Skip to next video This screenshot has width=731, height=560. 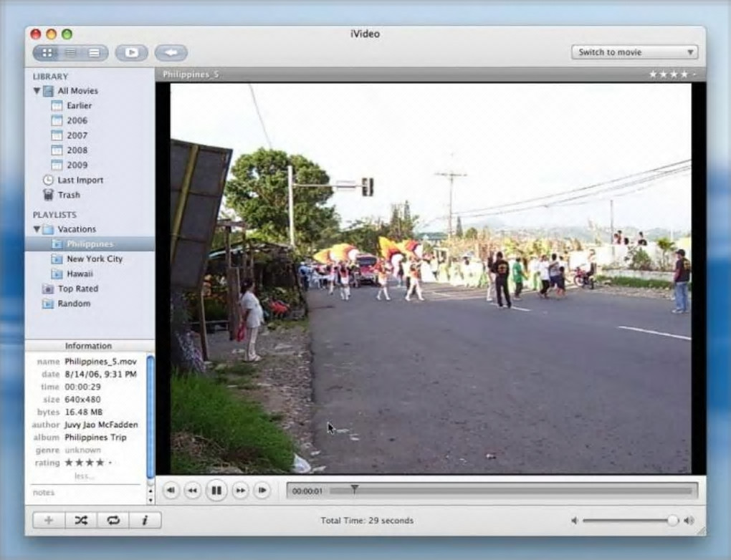[x=262, y=491]
